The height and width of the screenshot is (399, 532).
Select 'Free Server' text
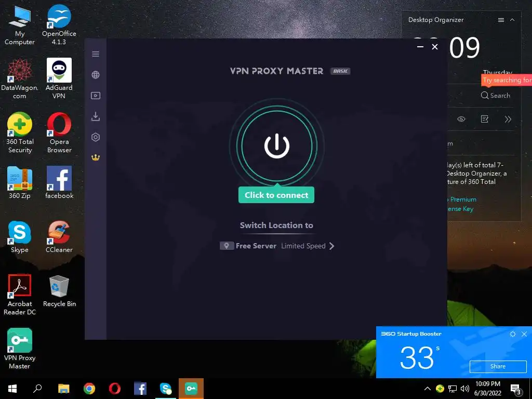pos(256,246)
